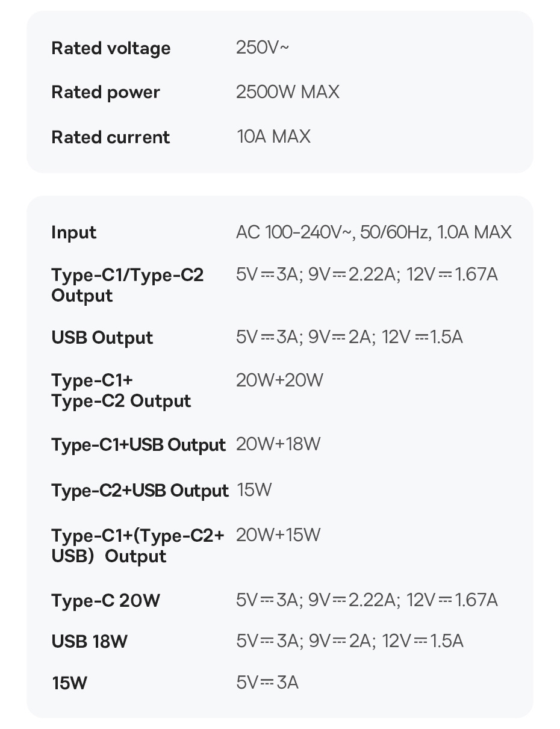Click the "Rated voltage" label

111,48
